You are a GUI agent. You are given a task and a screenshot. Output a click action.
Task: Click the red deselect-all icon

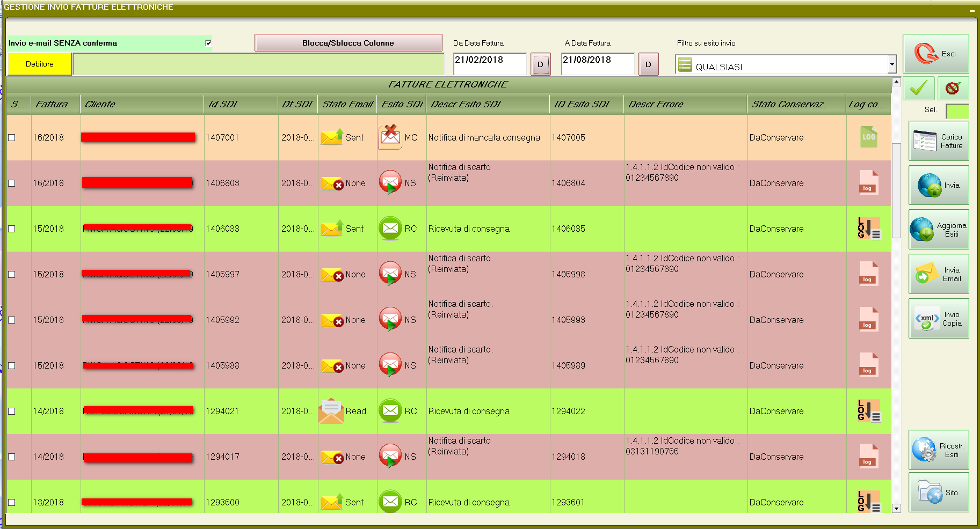click(x=953, y=88)
